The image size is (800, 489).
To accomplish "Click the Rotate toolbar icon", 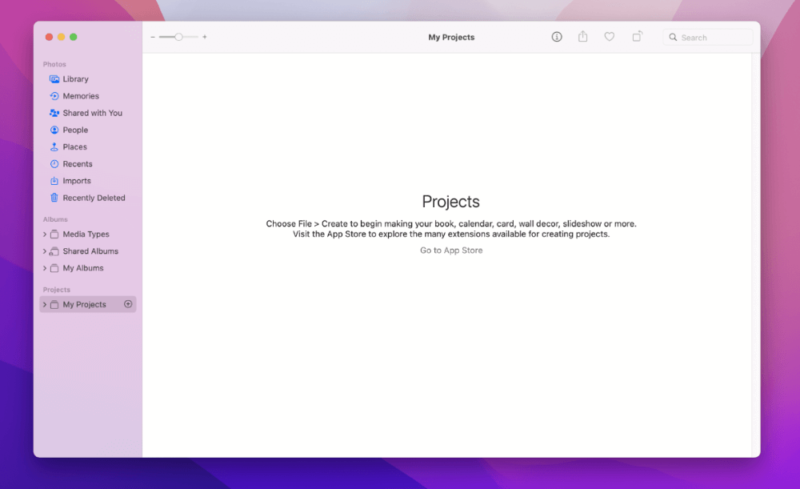I will click(x=637, y=36).
